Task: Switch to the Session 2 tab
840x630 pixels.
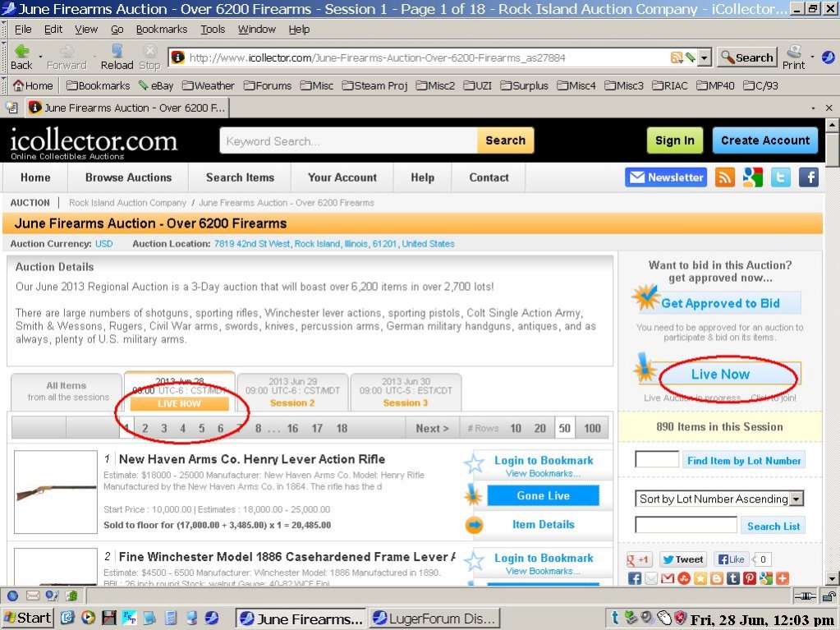Action: 292,392
